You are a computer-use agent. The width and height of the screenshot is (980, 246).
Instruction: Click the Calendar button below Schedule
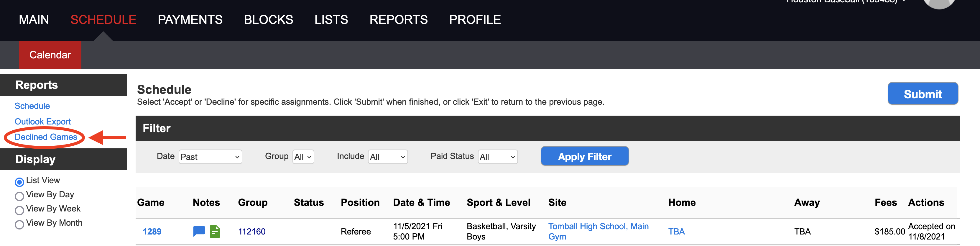point(50,55)
